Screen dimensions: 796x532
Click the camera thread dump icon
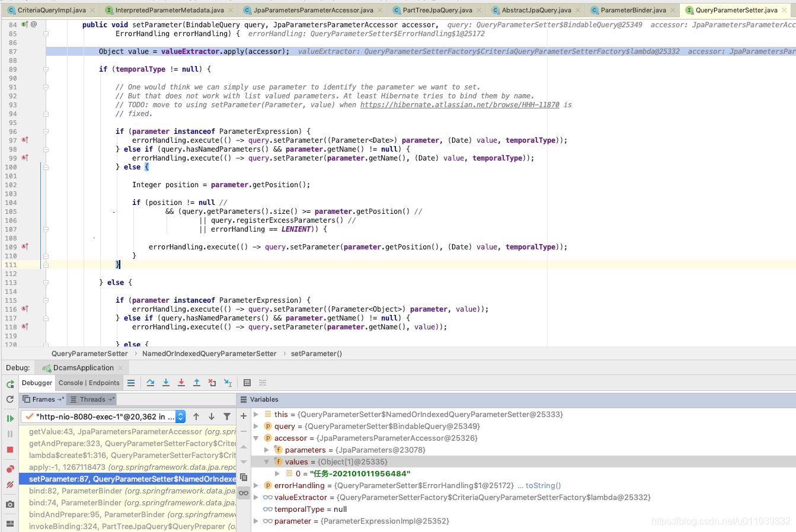(x=10, y=504)
